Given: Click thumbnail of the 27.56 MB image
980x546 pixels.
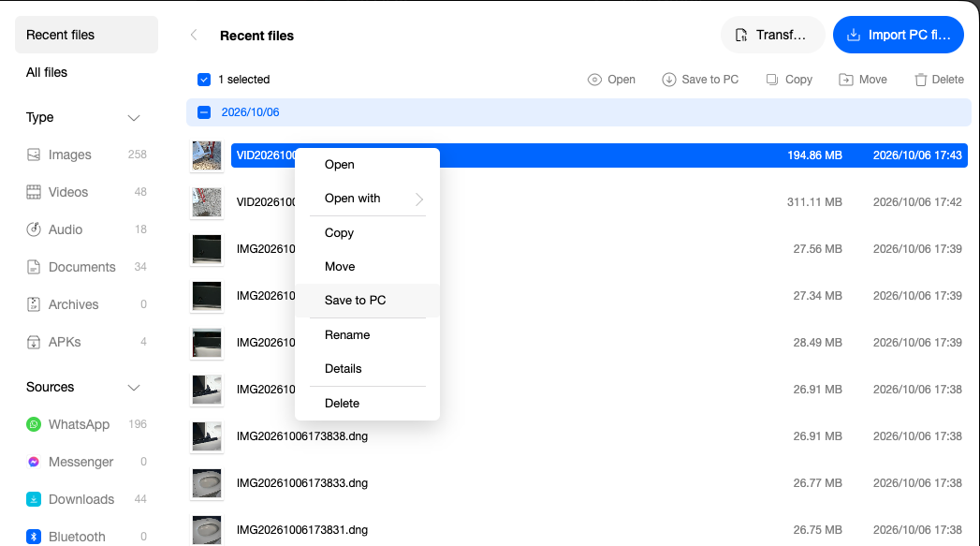Looking at the screenshot, I should (x=207, y=249).
